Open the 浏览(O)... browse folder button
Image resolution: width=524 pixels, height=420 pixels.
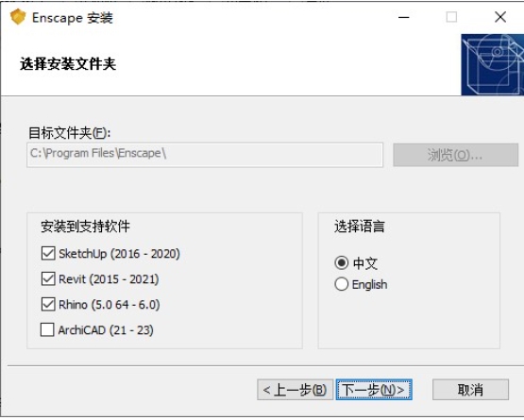click(455, 155)
